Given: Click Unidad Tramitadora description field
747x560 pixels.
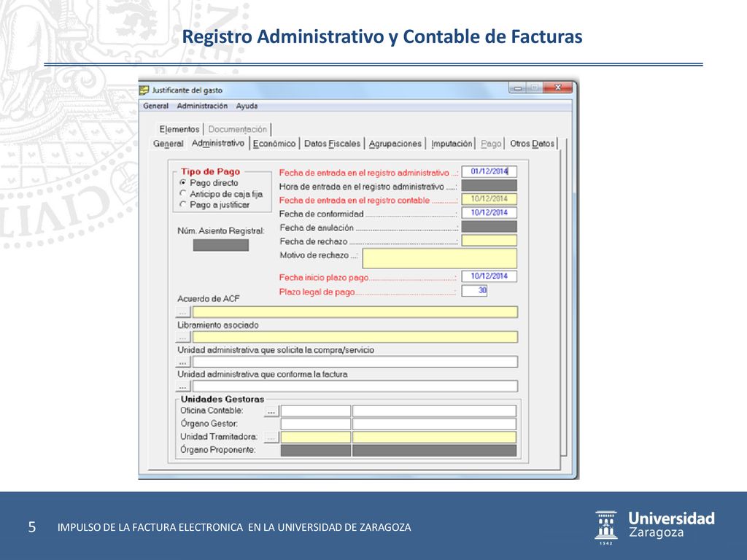Looking at the screenshot, I should (x=435, y=437).
